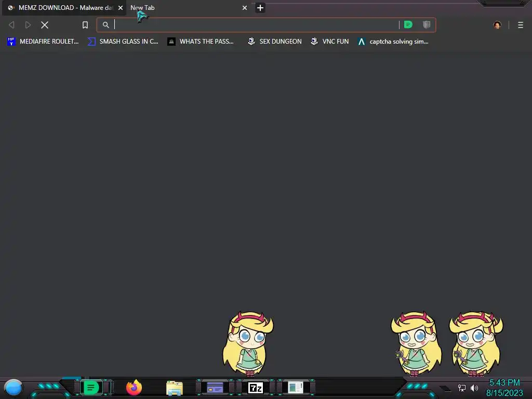Open the green chat icon in address bar
The height and width of the screenshot is (399, 532).
[408, 25]
